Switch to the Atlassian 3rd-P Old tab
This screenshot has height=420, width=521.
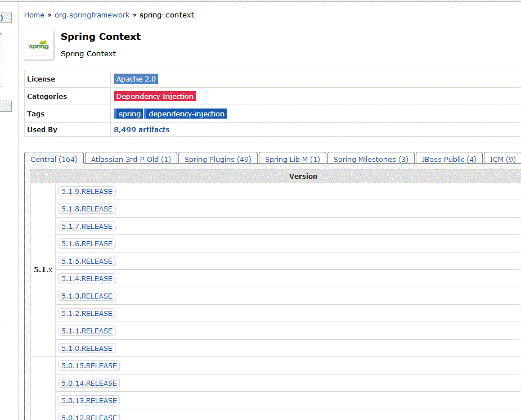[131, 159]
